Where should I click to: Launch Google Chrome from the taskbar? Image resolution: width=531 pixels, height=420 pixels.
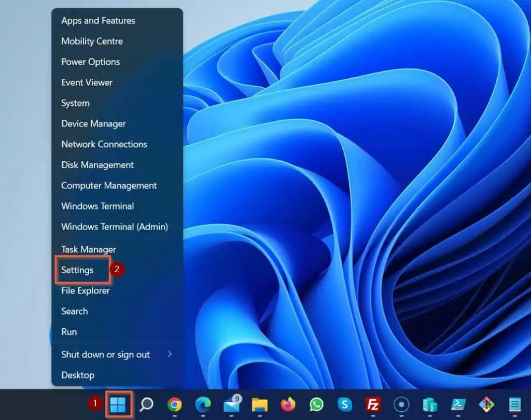click(174, 404)
